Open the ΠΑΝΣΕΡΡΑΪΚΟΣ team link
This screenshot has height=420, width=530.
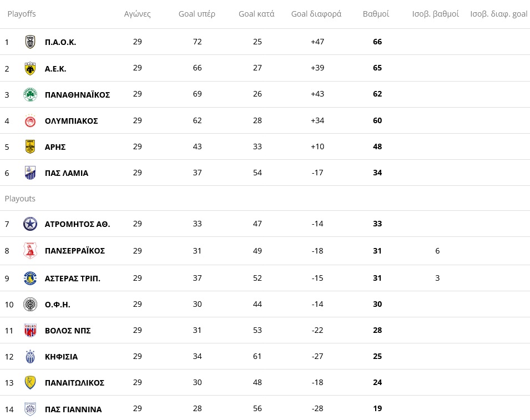(x=75, y=251)
